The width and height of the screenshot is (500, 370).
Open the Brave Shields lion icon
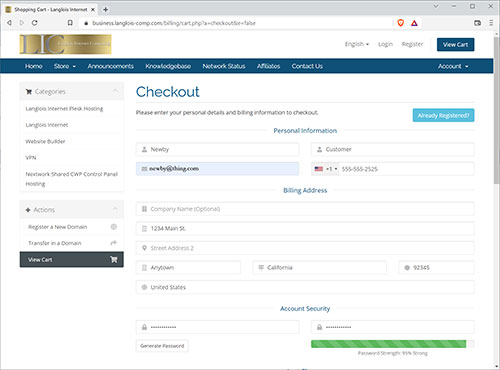click(401, 23)
